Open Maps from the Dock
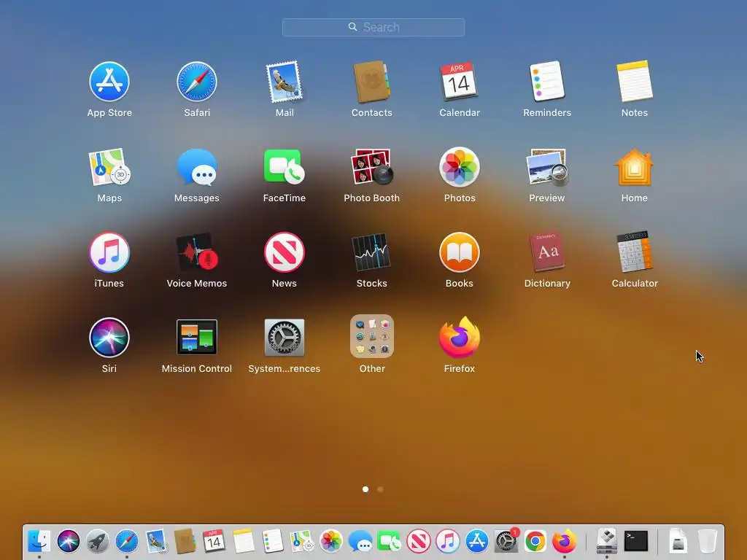Viewport: 747px width, 560px height. point(301,542)
